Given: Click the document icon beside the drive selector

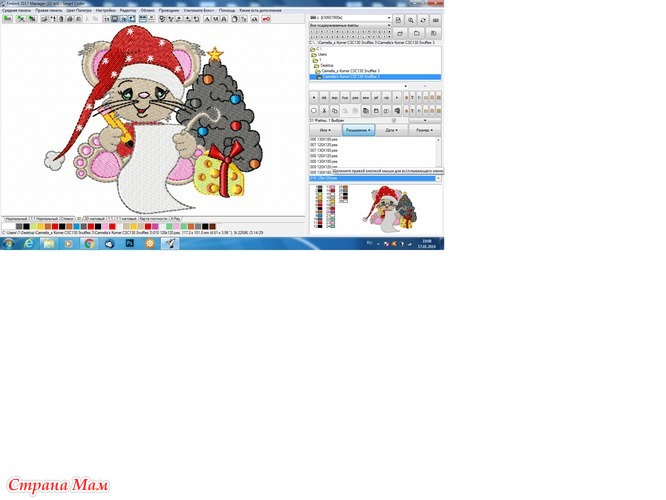Looking at the screenshot, I should click(x=398, y=20).
